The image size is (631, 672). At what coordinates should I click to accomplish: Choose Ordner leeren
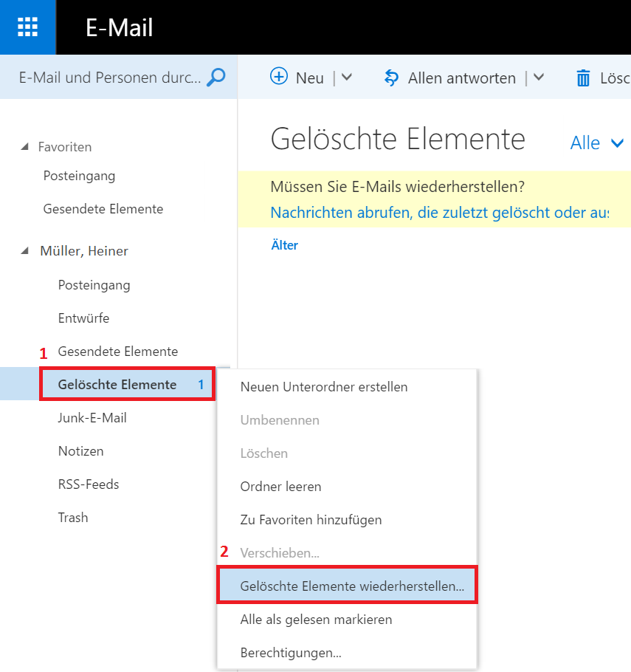tap(347, 487)
